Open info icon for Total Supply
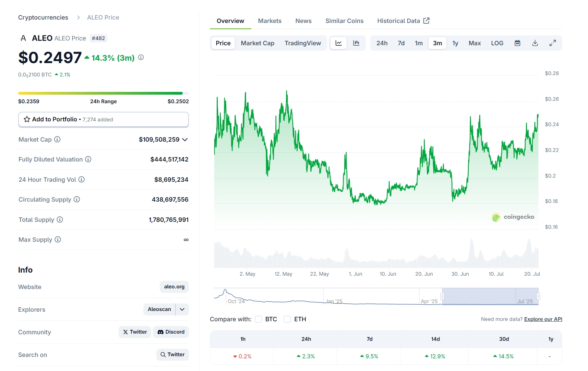 (x=60, y=219)
